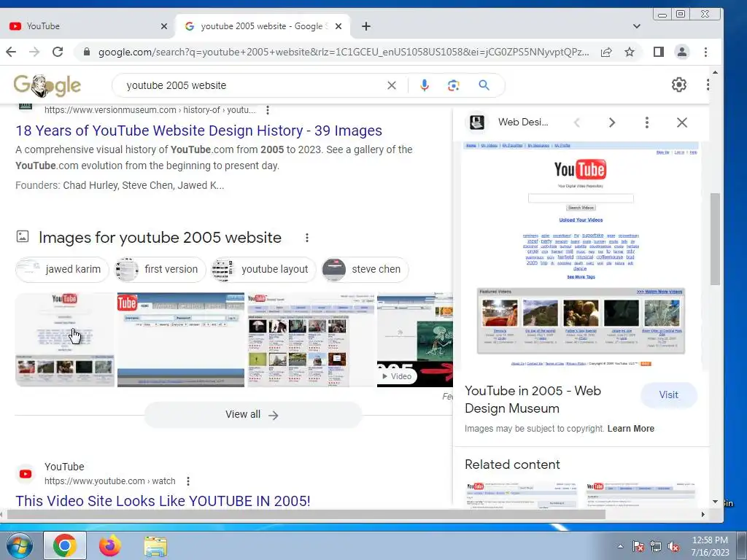Open the Video-labeled Squidward thumbnail
The height and width of the screenshot is (560, 747).
point(414,340)
